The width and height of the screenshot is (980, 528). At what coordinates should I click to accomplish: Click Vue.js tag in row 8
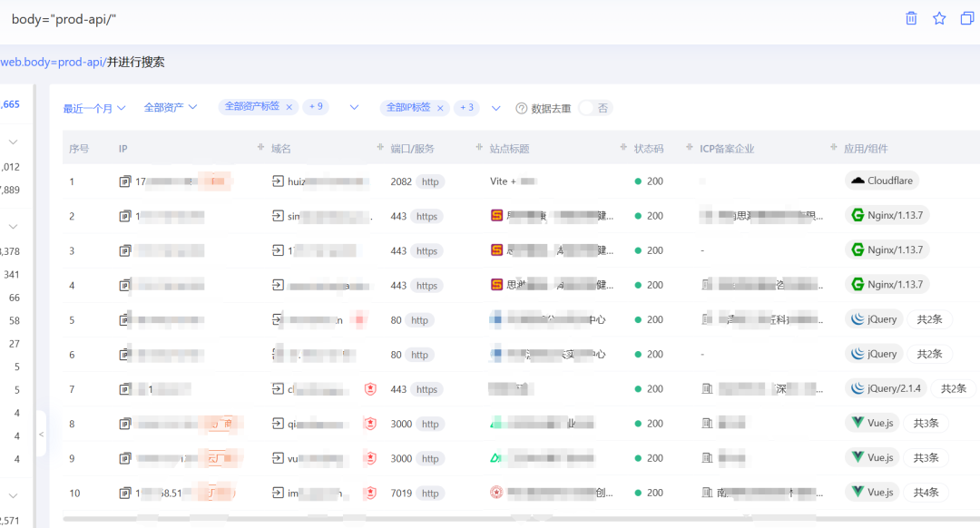pyautogui.click(x=872, y=423)
